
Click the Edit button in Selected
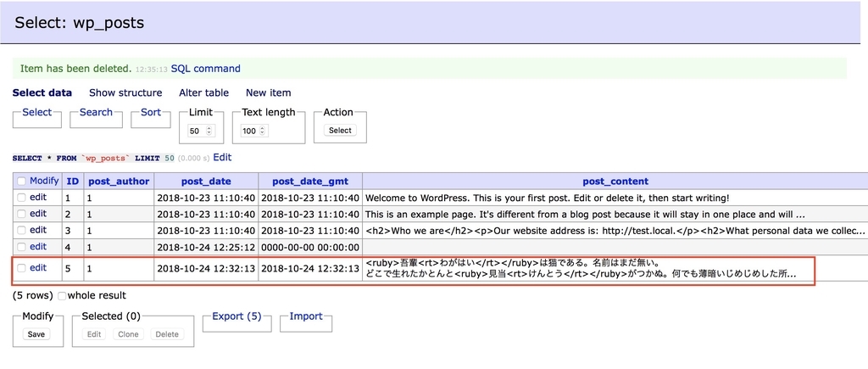[x=94, y=334]
